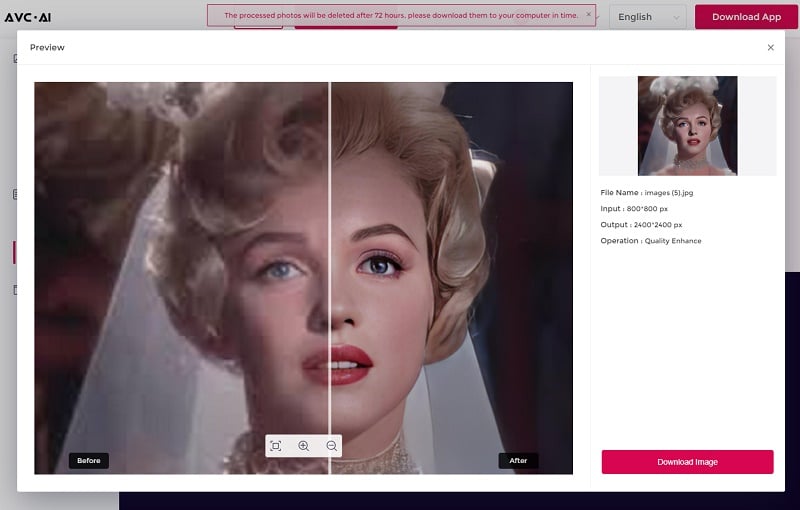The image size is (800, 510).
Task: Select the File Name images (5).jpg text
Action: coord(646,192)
